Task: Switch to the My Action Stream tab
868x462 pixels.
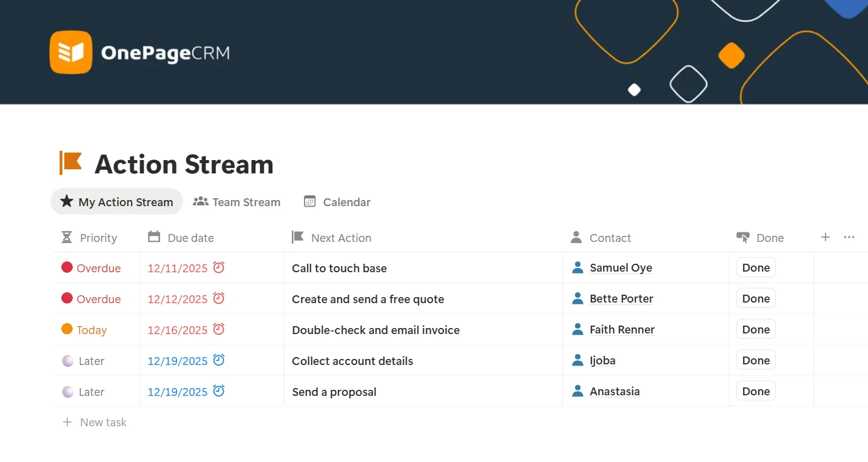Action: [x=116, y=201]
